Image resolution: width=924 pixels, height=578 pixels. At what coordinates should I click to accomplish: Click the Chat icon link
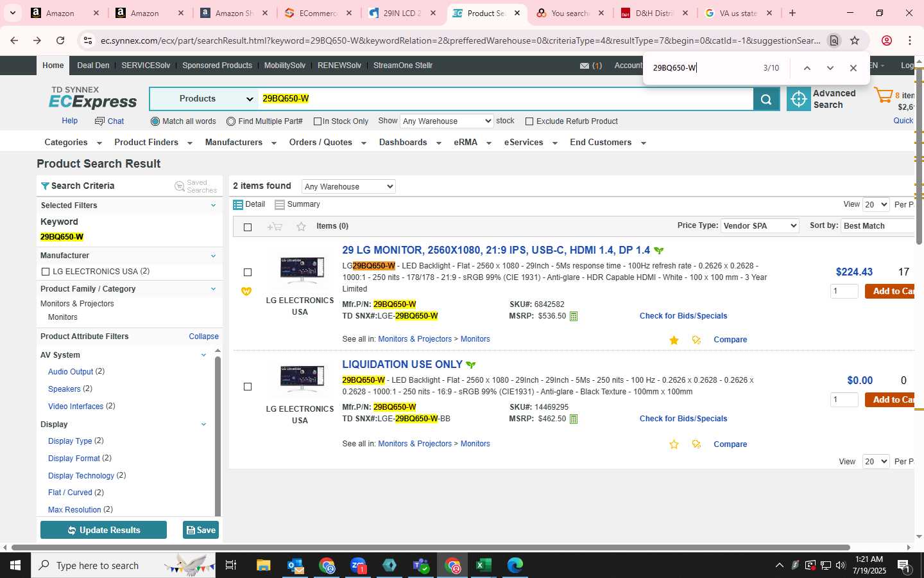click(x=109, y=121)
